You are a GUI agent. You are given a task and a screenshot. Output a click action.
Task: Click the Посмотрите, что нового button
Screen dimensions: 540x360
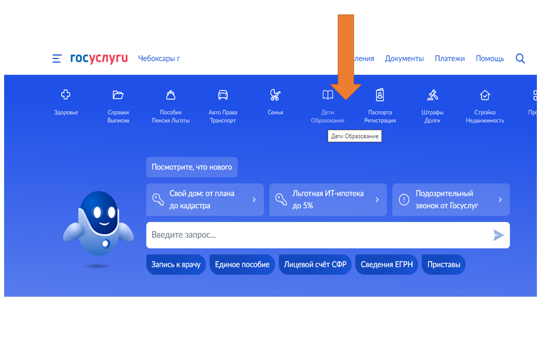click(192, 167)
